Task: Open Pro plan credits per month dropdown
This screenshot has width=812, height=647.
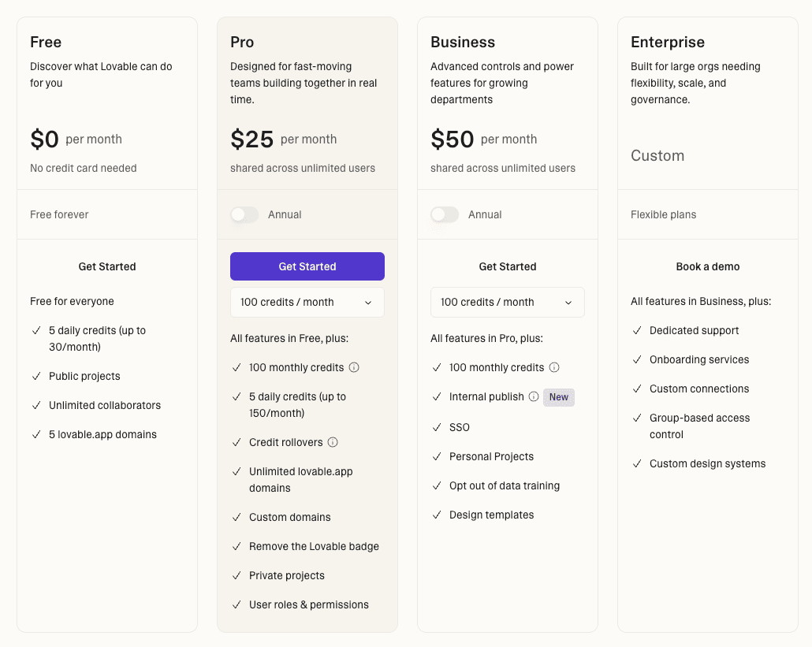Action: (x=307, y=302)
